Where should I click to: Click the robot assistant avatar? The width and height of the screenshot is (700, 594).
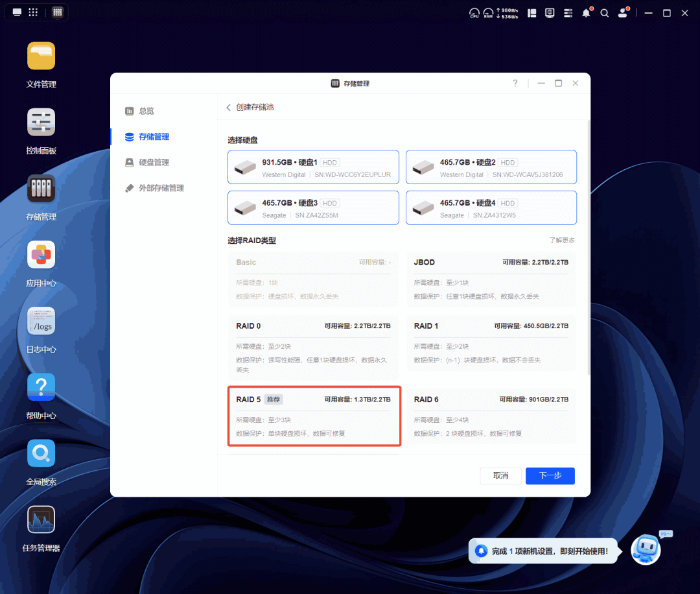click(x=646, y=549)
